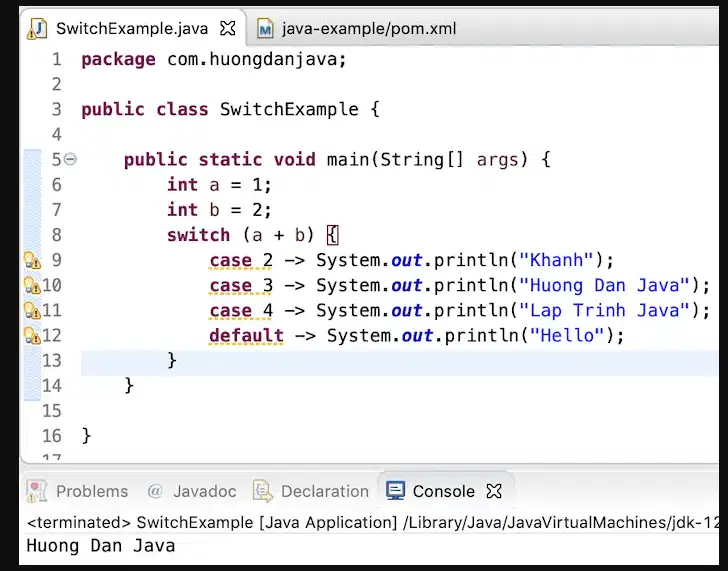Click 'case 4' on line 11

[x=241, y=310]
